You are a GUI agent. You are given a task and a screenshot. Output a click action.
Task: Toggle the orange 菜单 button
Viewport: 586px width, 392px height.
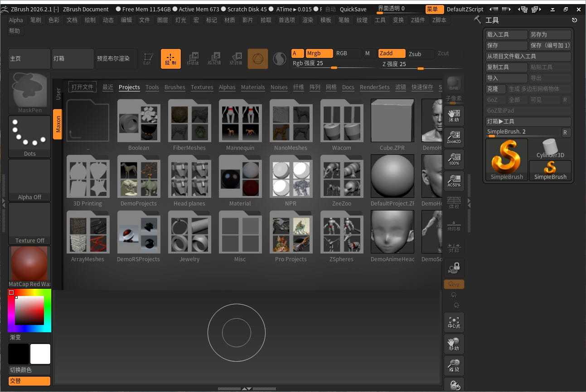435,9
